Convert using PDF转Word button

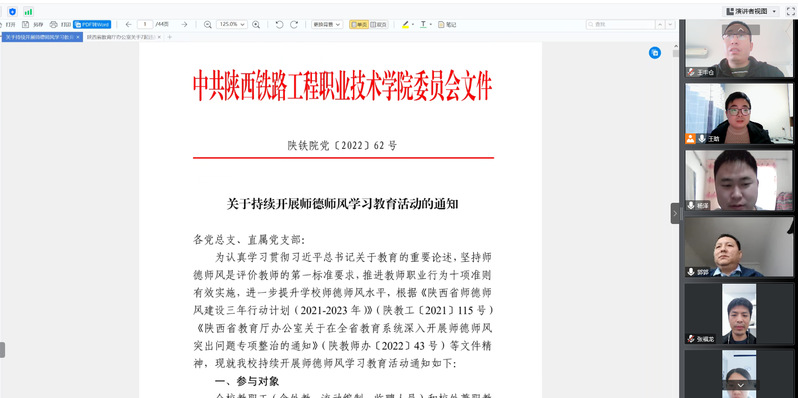pyautogui.click(x=92, y=24)
